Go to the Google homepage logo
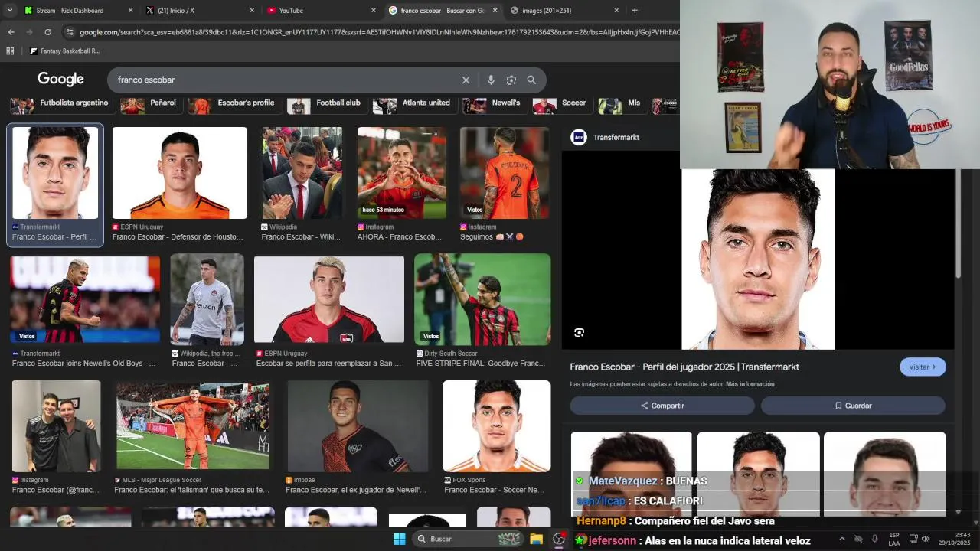 click(x=60, y=80)
